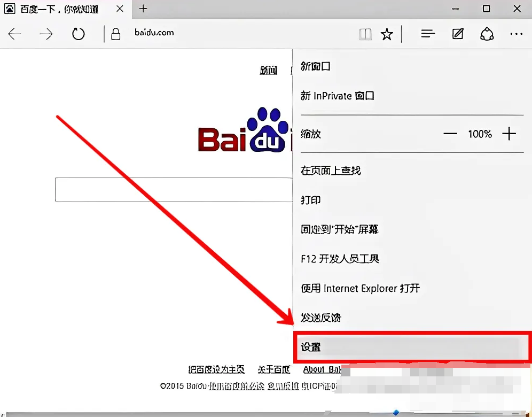Make a web note pencil icon
Screen dimensions: 532x417
point(458,34)
